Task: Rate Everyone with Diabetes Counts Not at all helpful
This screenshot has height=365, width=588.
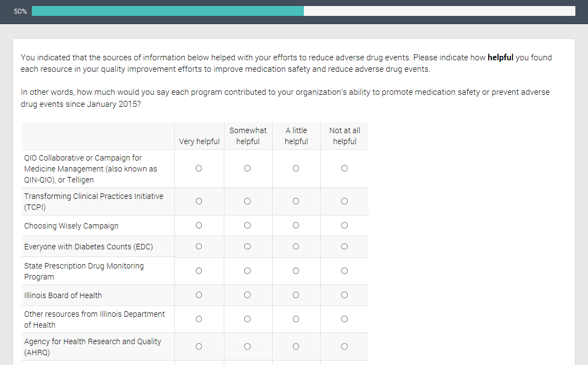Action: [x=344, y=246]
